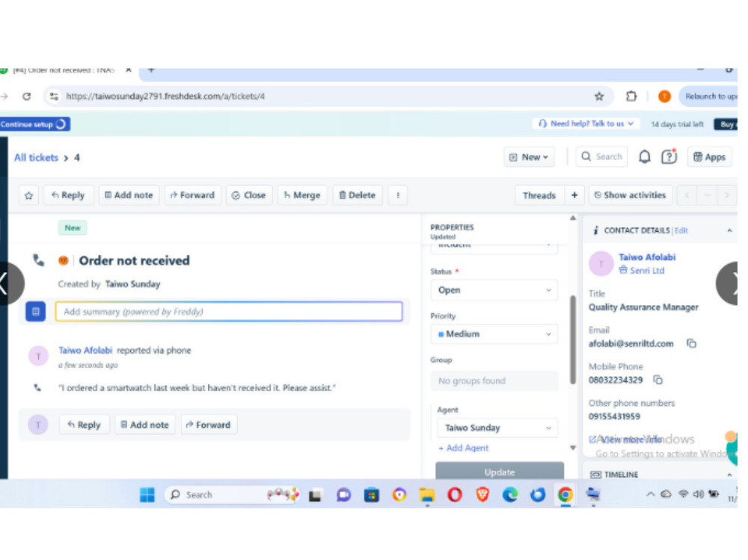Click Add note below the conversation
Viewport: 748px width, 560px height.
[x=144, y=425]
